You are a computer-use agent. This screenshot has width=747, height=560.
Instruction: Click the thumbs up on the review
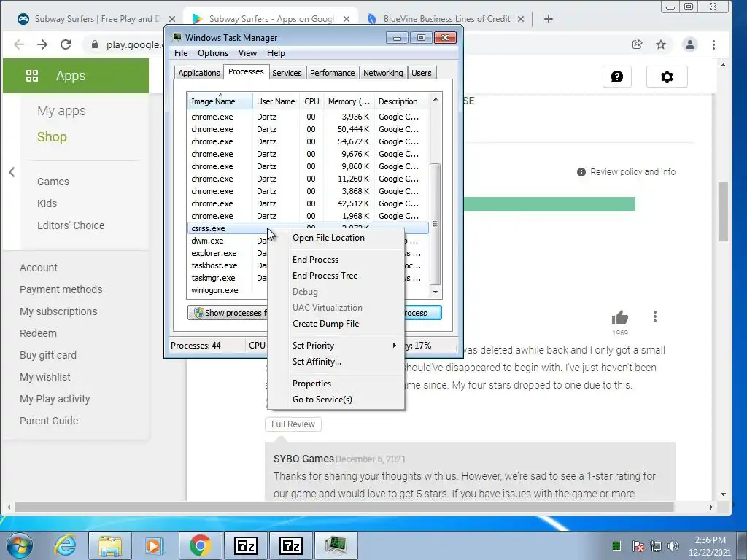point(620,317)
